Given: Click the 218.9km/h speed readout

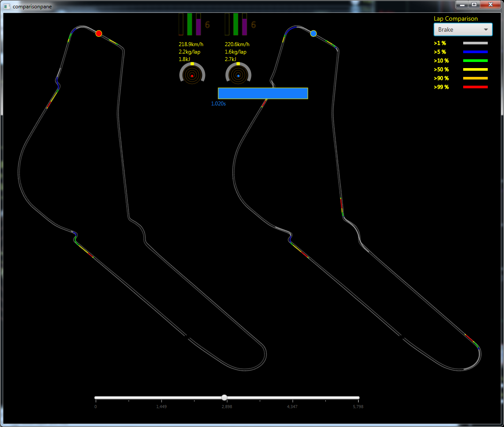Looking at the screenshot, I should pyautogui.click(x=191, y=44).
